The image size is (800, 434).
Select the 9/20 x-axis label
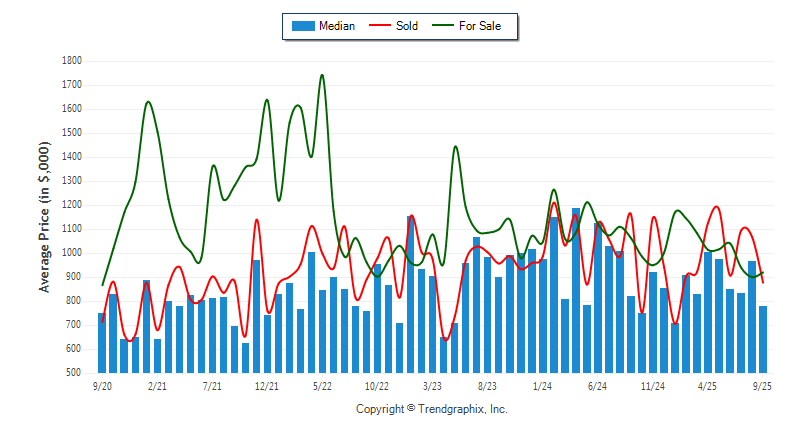(102, 385)
